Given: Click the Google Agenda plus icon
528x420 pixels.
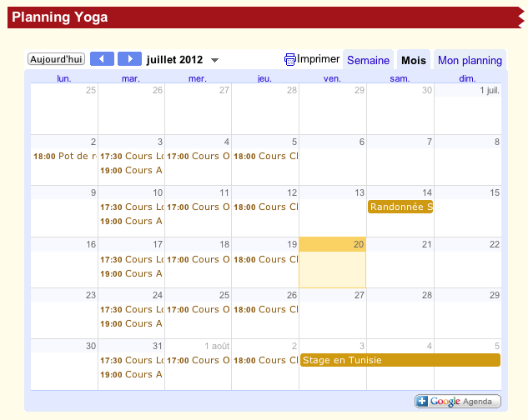Looking at the screenshot, I should 422,402.
